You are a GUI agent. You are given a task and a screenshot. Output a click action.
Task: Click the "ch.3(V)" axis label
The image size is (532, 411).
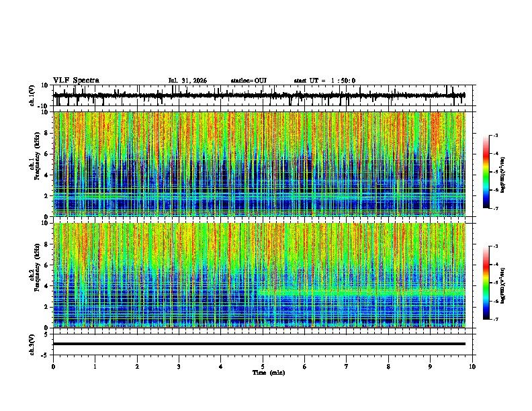pyautogui.click(x=32, y=345)
